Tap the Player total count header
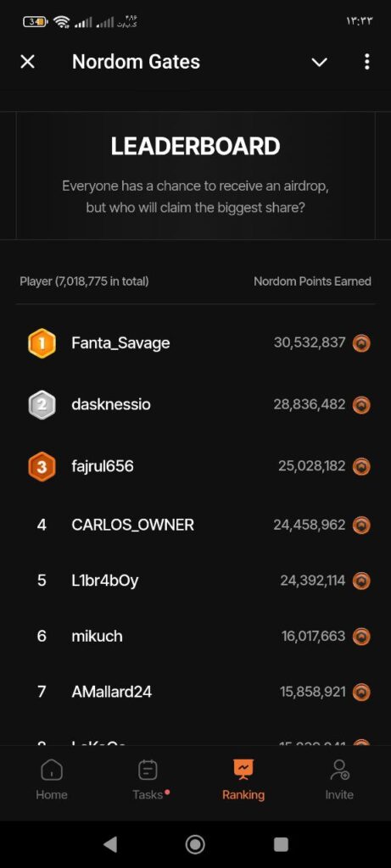Viewport: 391px width, 868px height. (84, 281)
